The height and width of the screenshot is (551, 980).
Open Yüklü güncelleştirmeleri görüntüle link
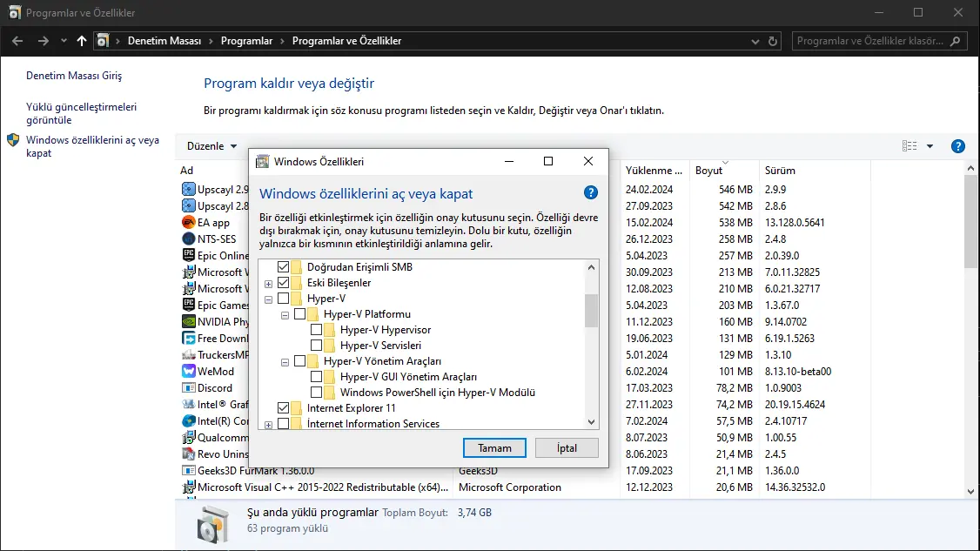click(81, 113)
